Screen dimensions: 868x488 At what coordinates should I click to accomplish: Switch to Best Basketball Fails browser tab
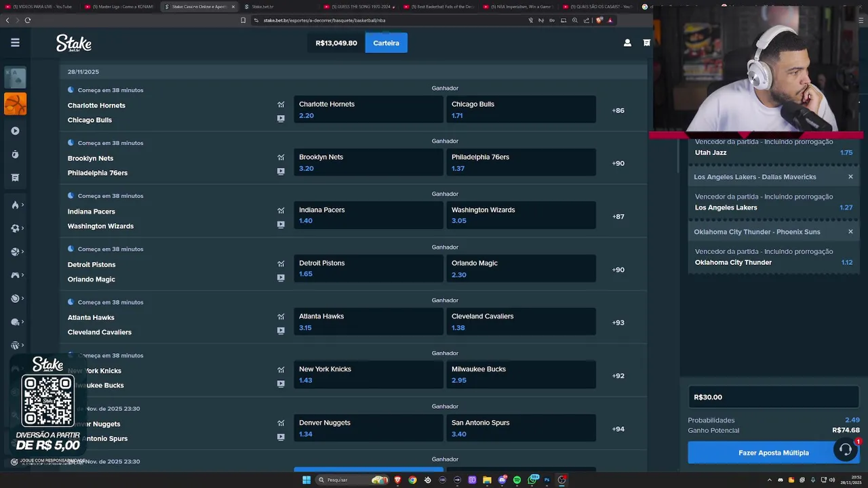click(x=439, y=7)
